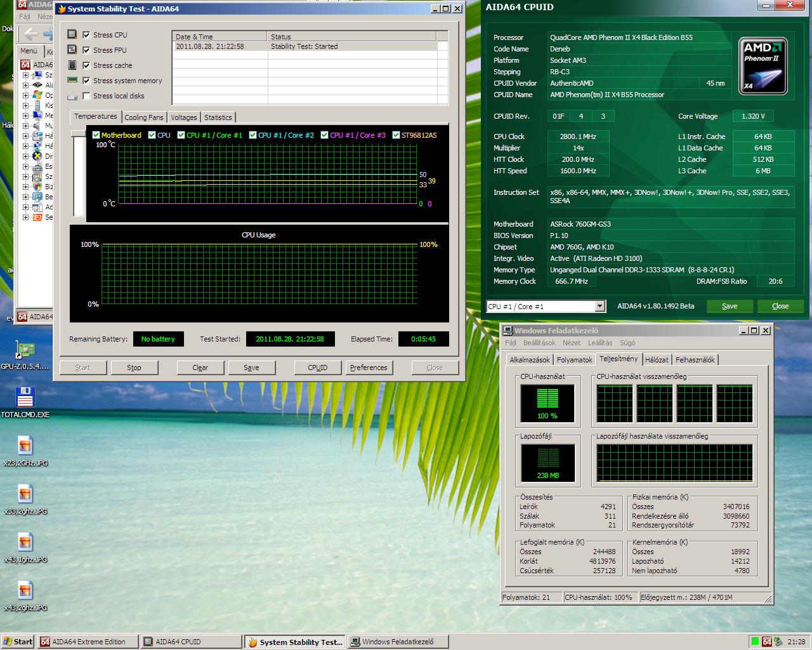Click the Preferences button
Image resolution: width=812 pixels, height=650 pixels.
tap(369, 368)
